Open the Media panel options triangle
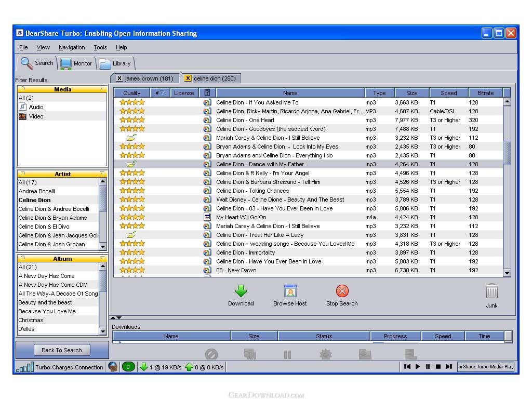The image size is (532, 399). (102, 89)
